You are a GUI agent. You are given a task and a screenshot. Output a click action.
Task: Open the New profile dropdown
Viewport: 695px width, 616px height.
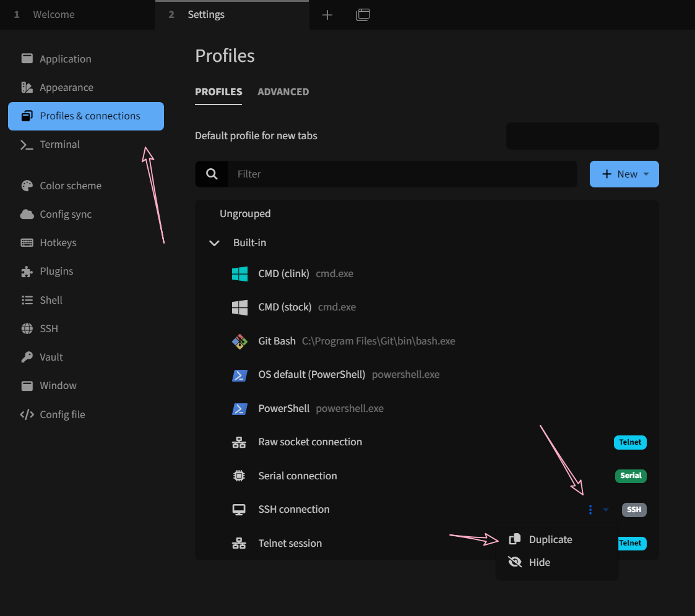pos(624,174)
